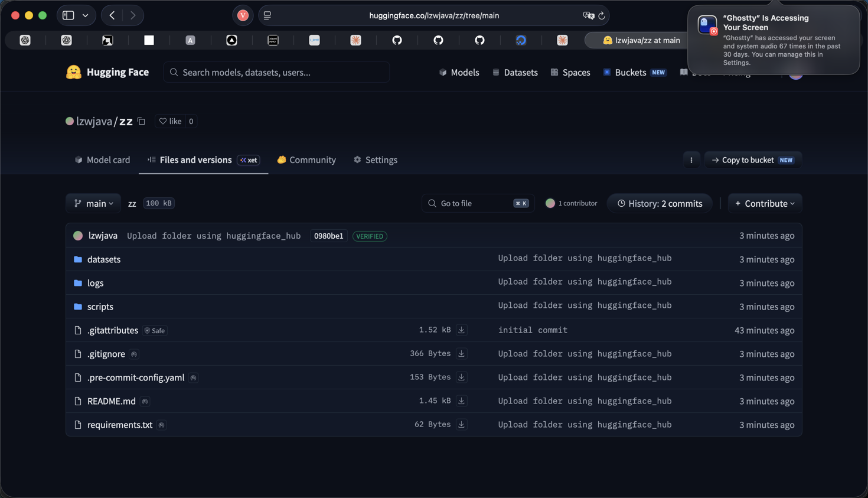
Task: Open commit hash 0980be1
Action: tap(329, 236)
